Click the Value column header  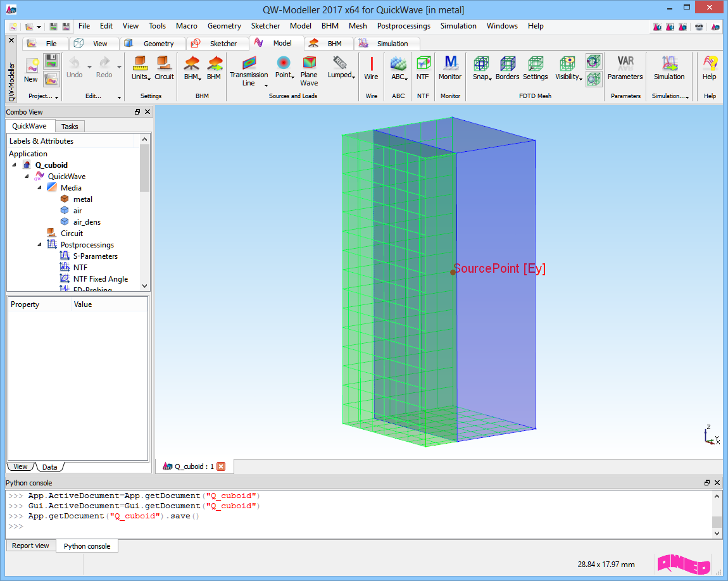109,304
